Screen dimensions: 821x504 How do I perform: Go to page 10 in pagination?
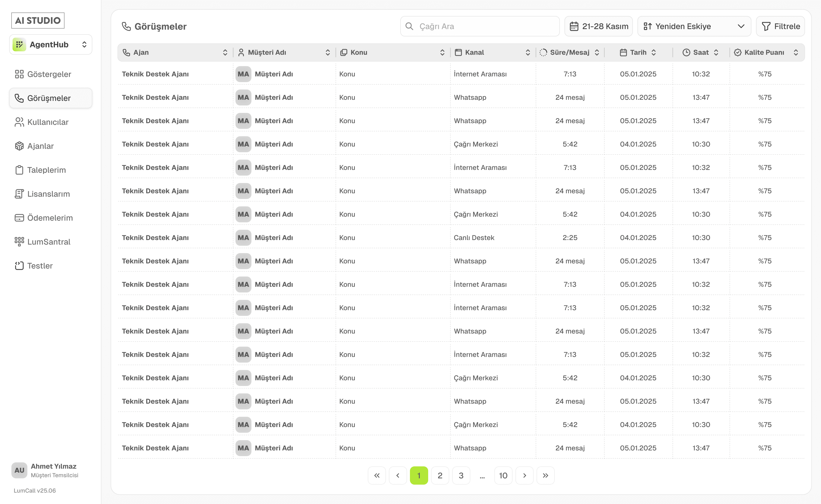click(503, 475)
